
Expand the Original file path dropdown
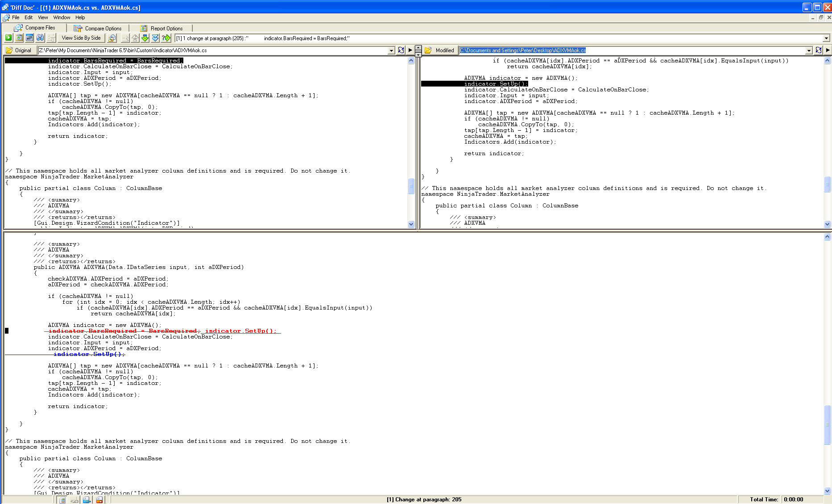click(391, 50)
